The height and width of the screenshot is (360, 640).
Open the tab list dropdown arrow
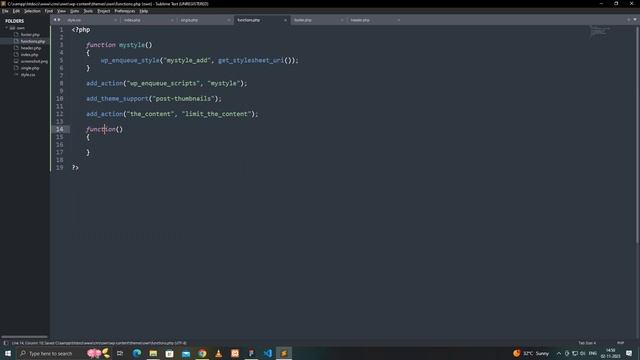[635, 20]
